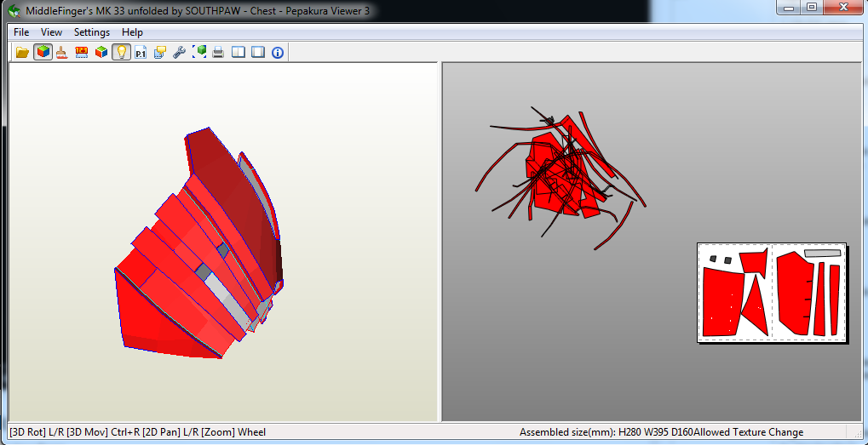Minimize the Pepakura Viewer window
This screenshot has width=868, height=445.
pyautogui.click(x=789, y=8)
